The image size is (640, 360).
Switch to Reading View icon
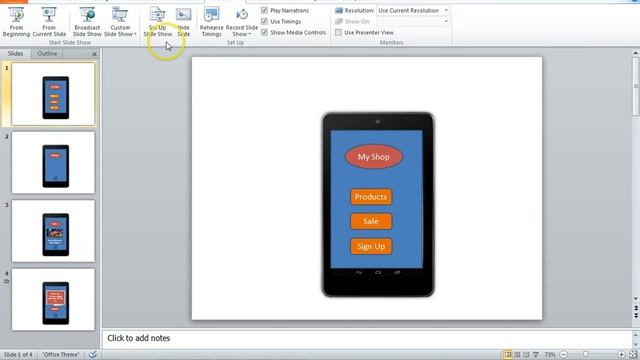(x=527, y=355)
